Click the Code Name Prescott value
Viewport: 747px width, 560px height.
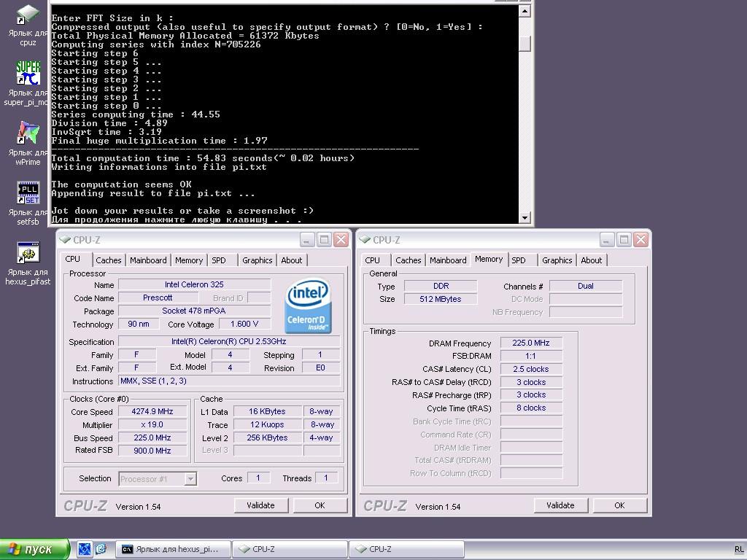(158, 297)
